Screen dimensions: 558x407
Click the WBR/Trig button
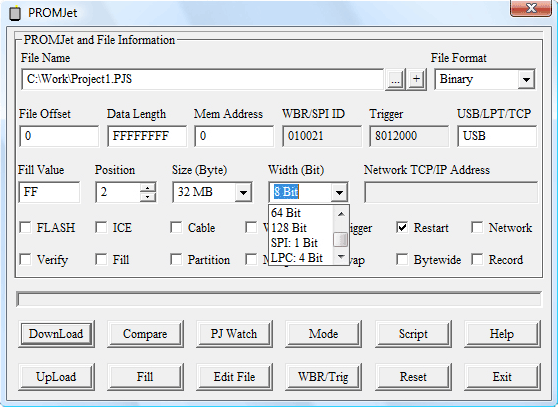pos(323,377)
